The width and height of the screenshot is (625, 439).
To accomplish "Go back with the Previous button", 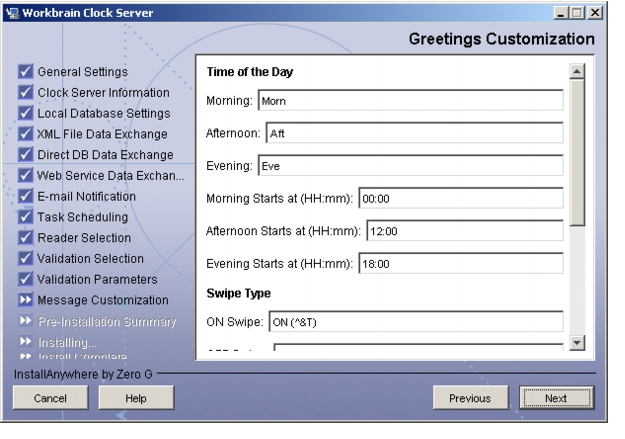I will click(470, 398).
